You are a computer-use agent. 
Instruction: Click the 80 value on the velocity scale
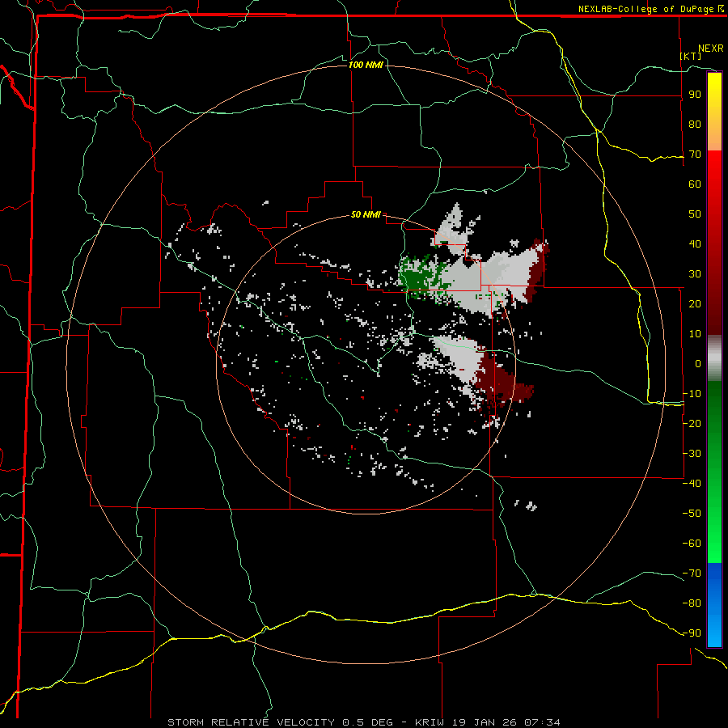click(695, 125)
